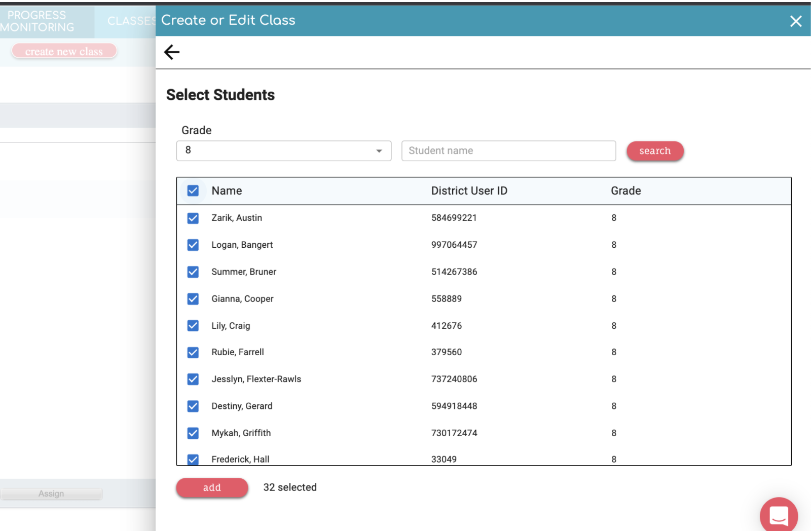The height and width of the screenshot is (531, 812).
Task: Click district ID 594918448
Action: (454, 406)
